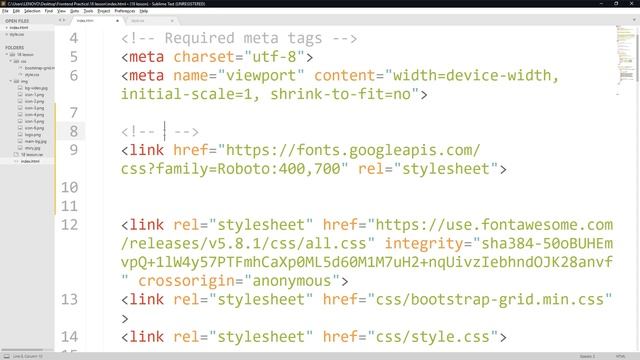This screenshot has width=640, height=360.
Task: Click the previous tab arrow
Action: click(x=60, y=20)
